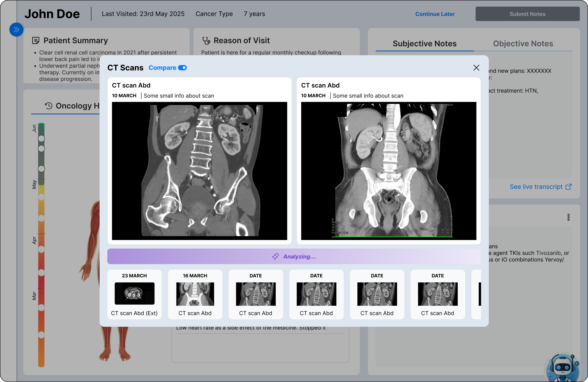
Task: Toggle the Compare switch off
Action: [182, 68]
